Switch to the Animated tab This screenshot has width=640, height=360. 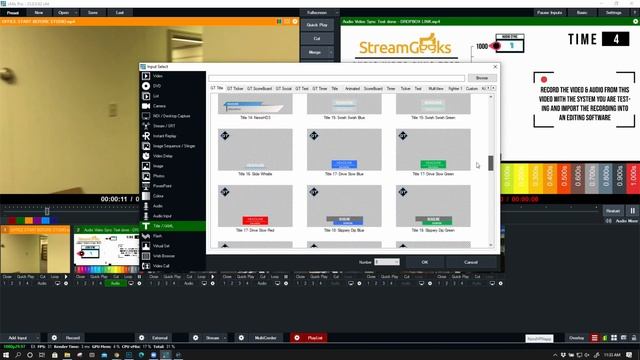pyautogui.click(x=352, y=88)
